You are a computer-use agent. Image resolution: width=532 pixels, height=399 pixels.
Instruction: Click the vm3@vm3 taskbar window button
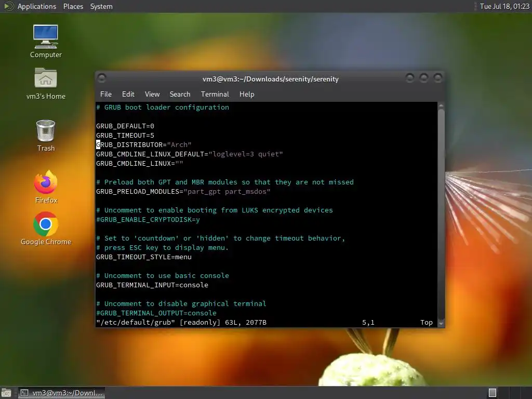pyautogui.click(x=61, y=393)
